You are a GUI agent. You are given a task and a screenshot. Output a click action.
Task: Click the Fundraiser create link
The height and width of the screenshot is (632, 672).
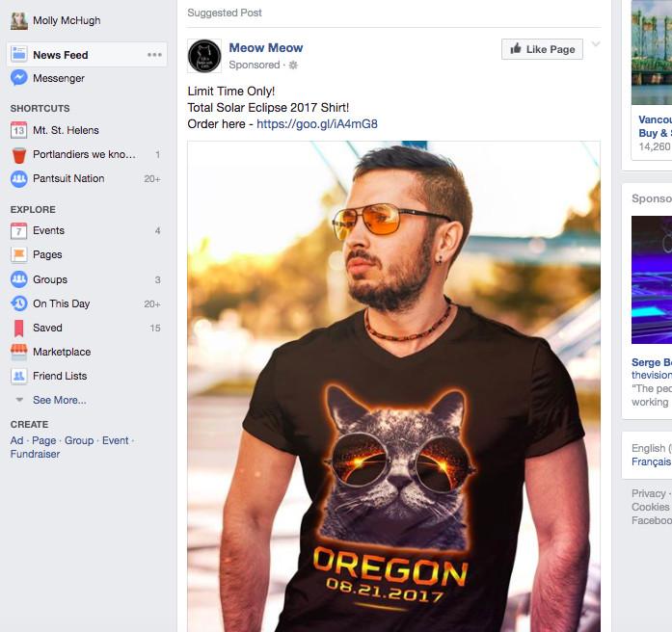point(35,454)
